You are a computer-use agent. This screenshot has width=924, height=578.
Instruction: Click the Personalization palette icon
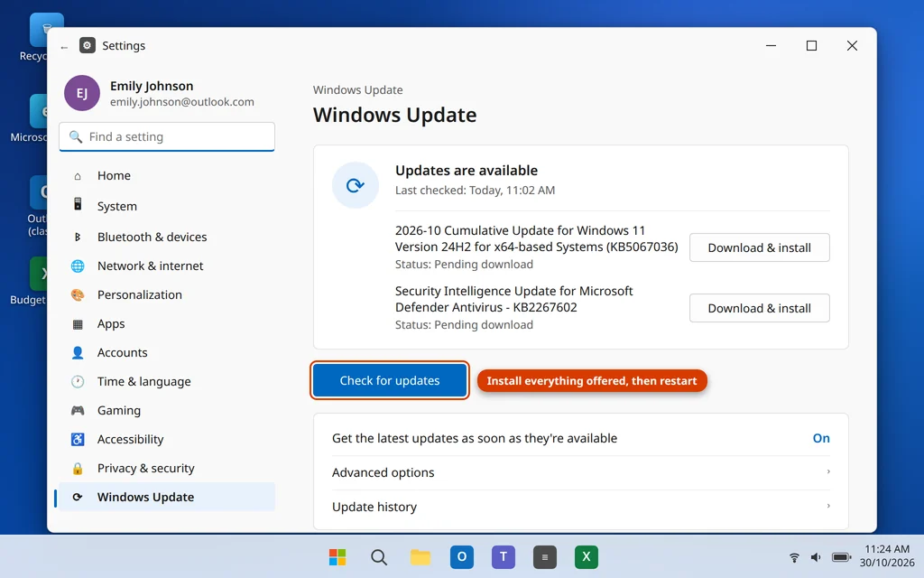78,295
